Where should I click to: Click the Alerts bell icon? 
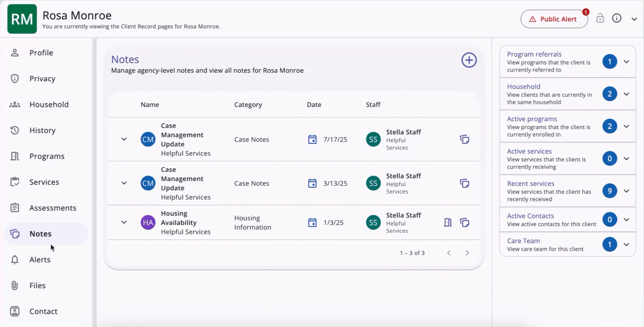[15, 260]
